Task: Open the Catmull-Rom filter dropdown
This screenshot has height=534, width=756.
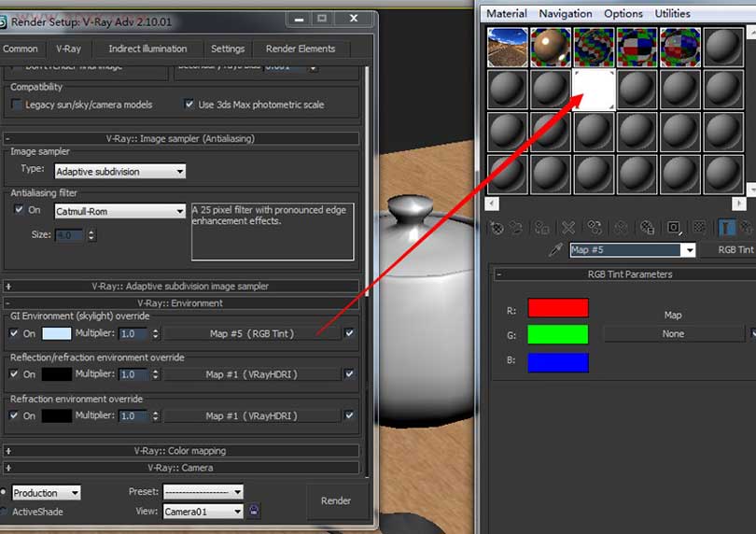Action: tap(119, 211)
